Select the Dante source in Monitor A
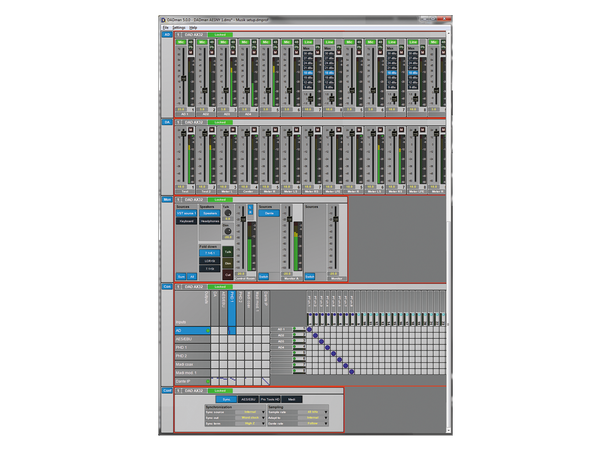Image resolution: width=610 pixels, height=450 pixels. (x=269, y=213)
